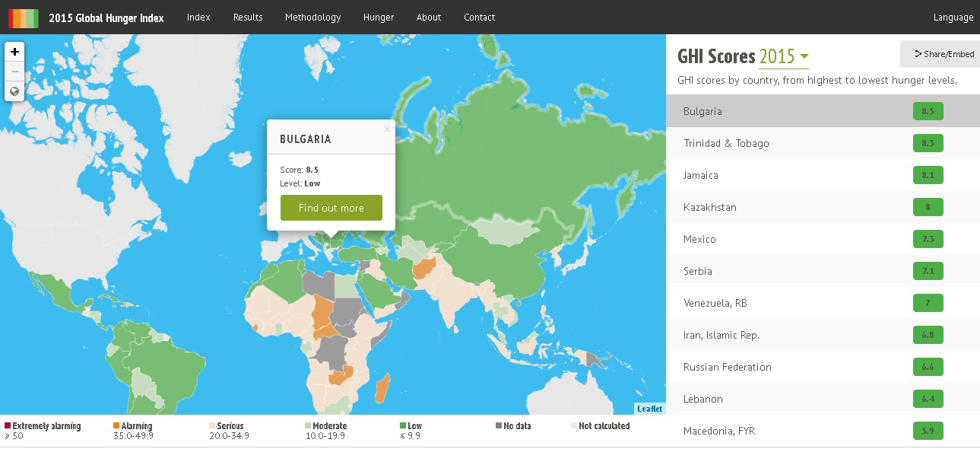Click the Global Hunger Index color logo

tap(24, 18)
